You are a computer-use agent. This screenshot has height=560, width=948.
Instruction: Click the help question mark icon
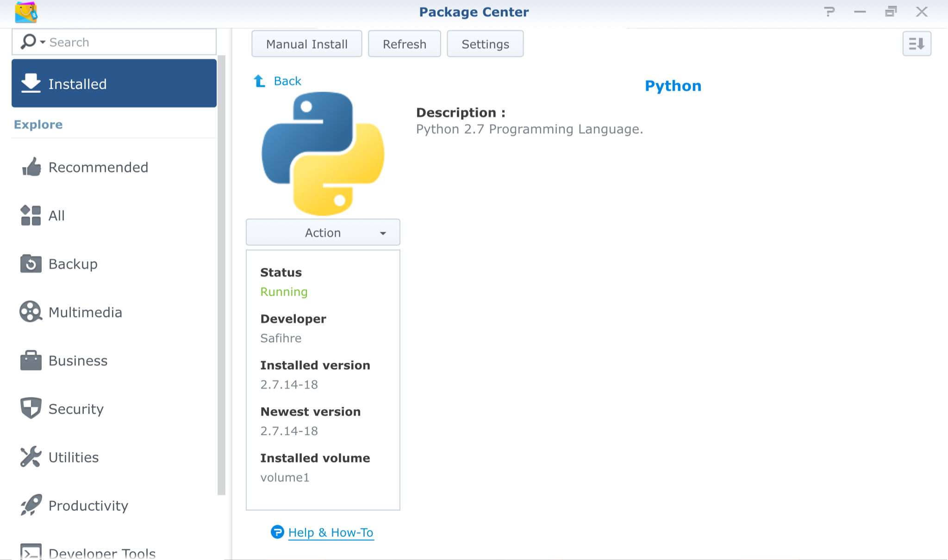click(829, 12)
